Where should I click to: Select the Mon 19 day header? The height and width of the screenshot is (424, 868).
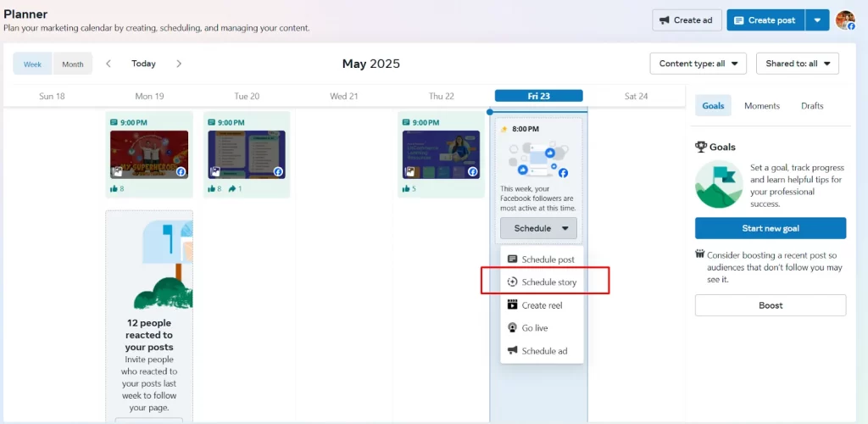pos(149,97)
